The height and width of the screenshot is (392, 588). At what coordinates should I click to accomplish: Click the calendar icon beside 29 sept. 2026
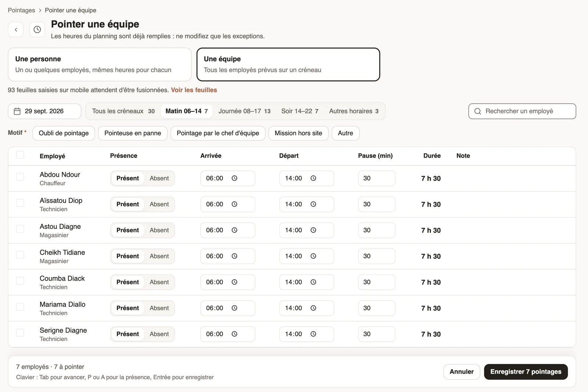tap(17, 111)
